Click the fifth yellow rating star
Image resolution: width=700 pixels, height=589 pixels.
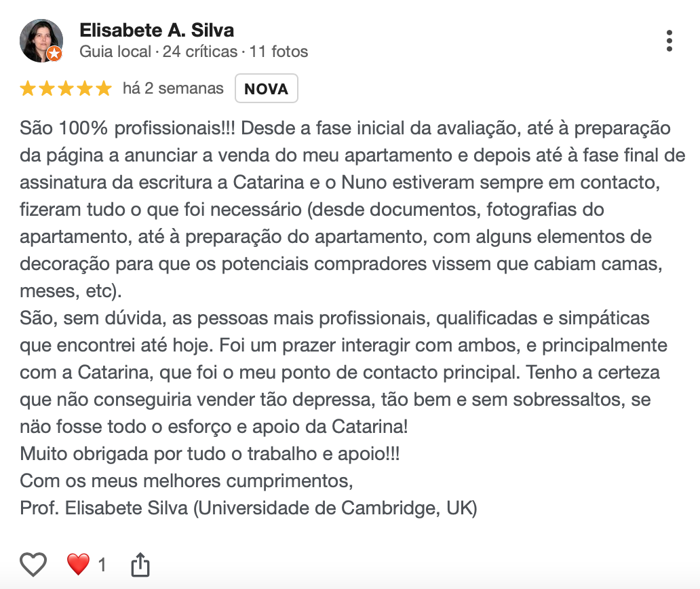(x=103, y=89)
